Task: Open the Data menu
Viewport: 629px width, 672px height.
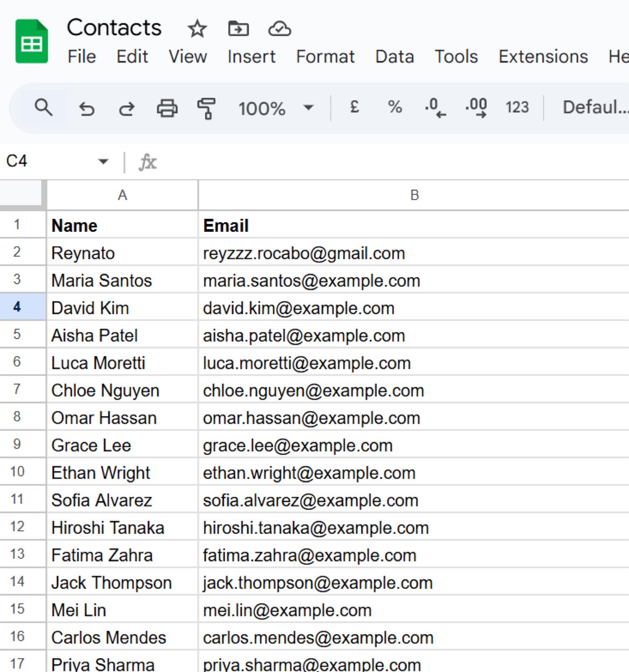Action: 395,57
